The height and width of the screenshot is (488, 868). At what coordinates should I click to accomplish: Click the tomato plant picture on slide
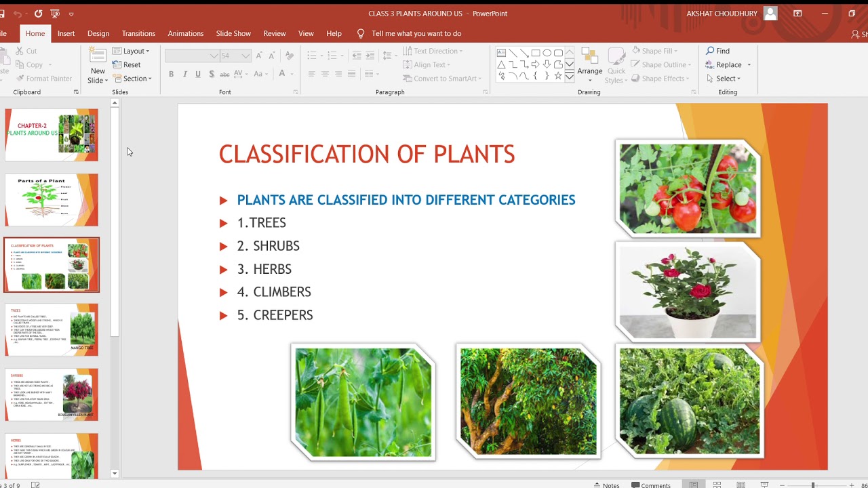pyautogui.click(x=688, y=188)
